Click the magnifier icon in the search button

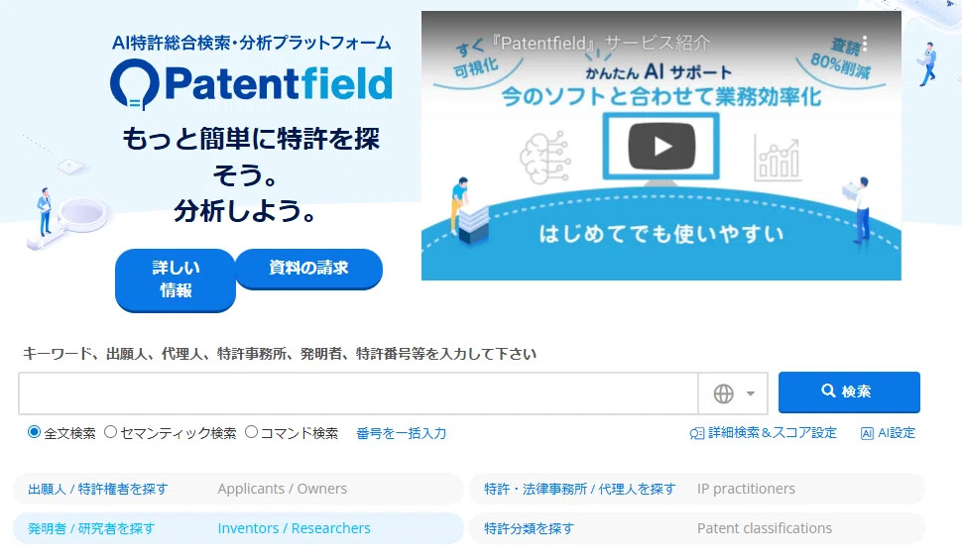(828, 391)
